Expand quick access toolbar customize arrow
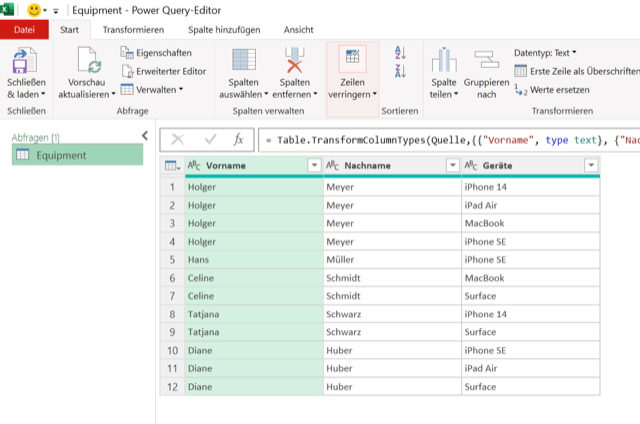Image resolution: width=640 pixels, height=424 pixels. pyautogui.click(x=56, y=11)
